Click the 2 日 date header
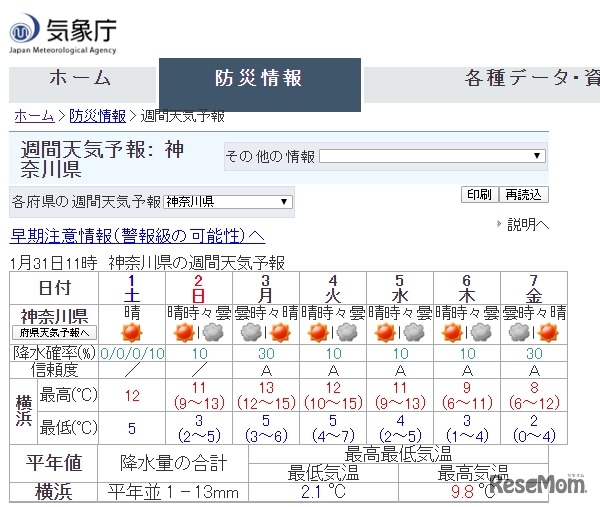Image resolution: width=600 pixels, height=507 pixels. (x=199, y=289)
